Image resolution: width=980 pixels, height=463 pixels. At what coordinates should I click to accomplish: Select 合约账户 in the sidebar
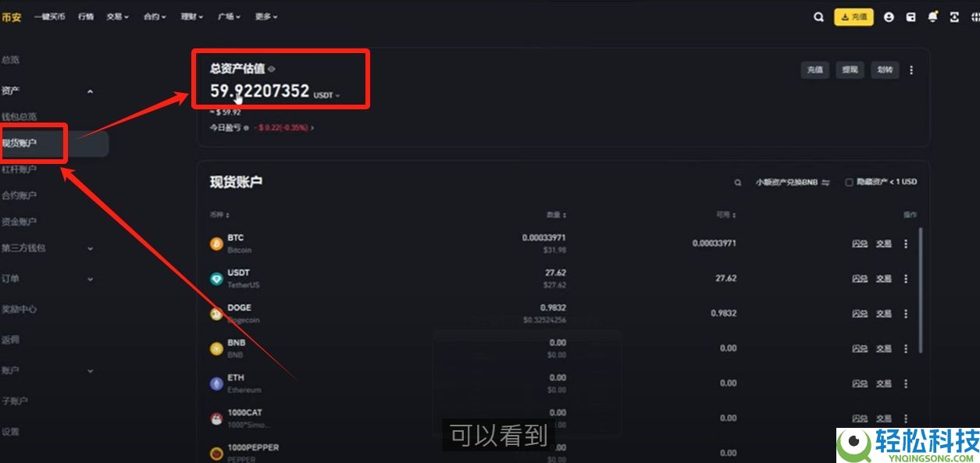pos(19,195)
